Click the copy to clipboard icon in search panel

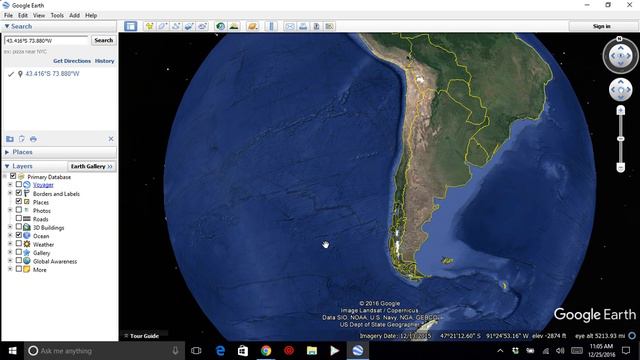22,139
